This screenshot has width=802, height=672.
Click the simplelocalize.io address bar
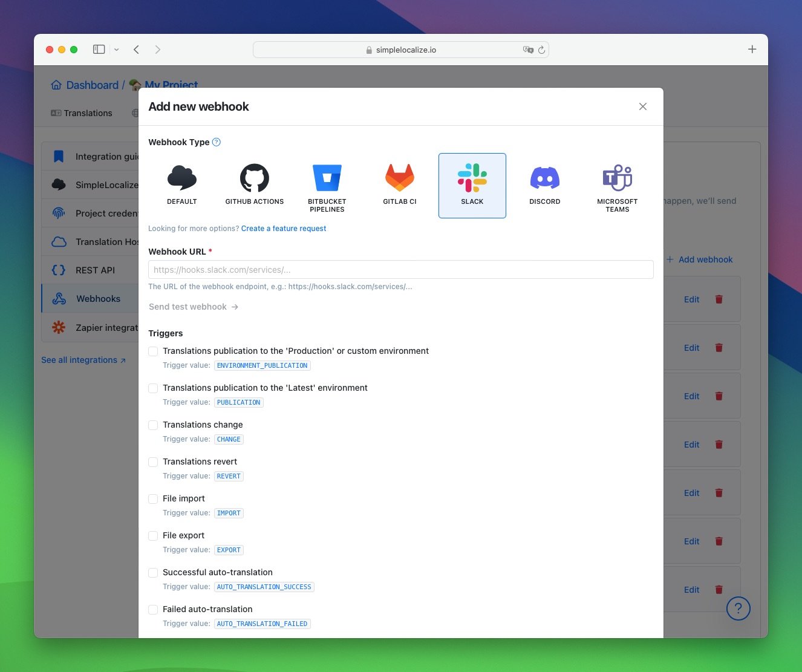coord(401,50)
